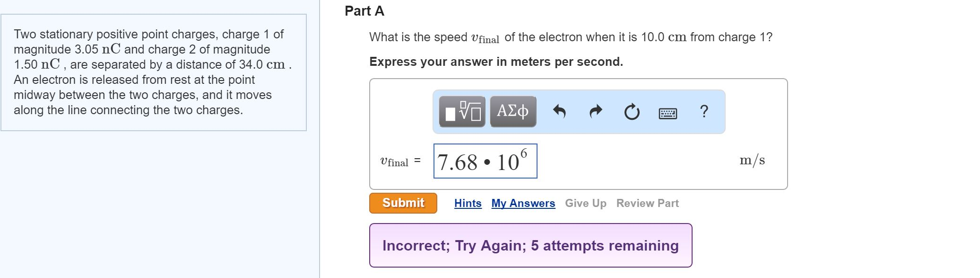Open help for the answer toolbar
The image size is (980, 278).
704,112
